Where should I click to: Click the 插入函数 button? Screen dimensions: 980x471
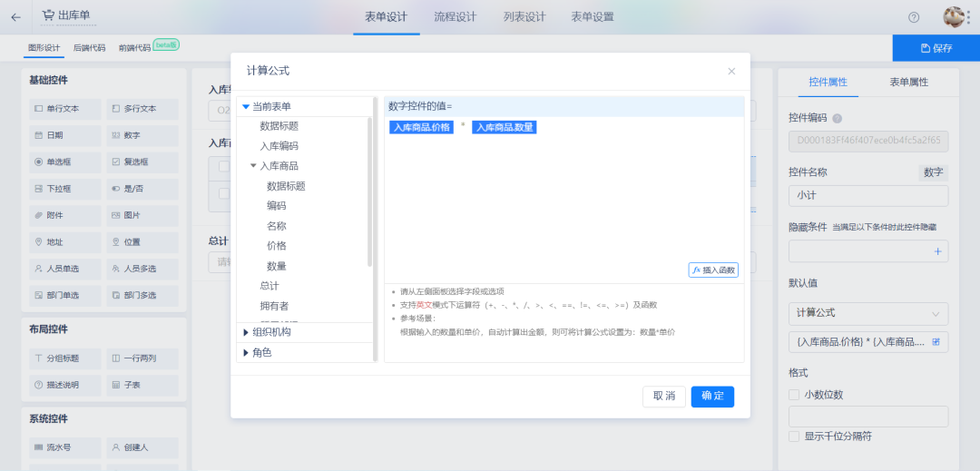713,270
